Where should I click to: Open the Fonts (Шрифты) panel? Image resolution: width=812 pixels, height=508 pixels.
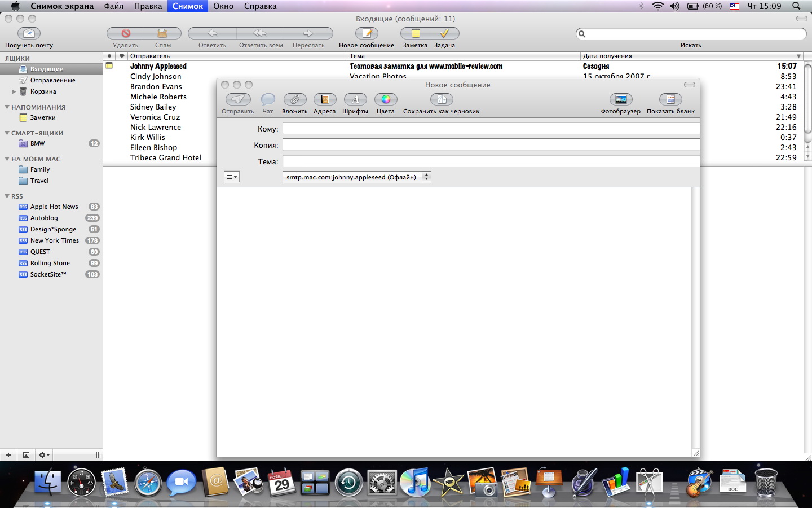pyautogui.click(x=355, y=99)
